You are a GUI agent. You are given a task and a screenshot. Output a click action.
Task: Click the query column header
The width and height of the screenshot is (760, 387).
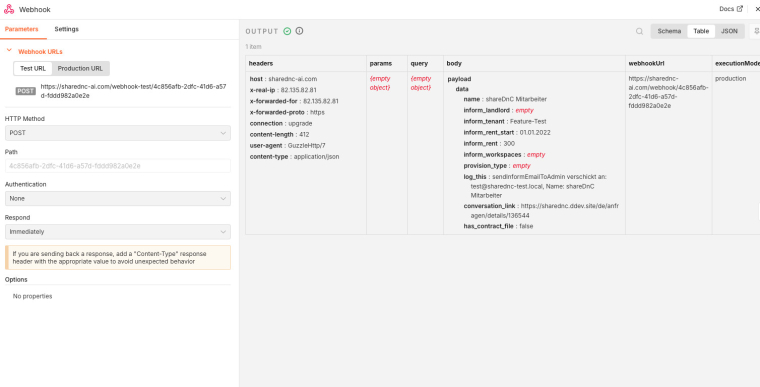point(425,64)
